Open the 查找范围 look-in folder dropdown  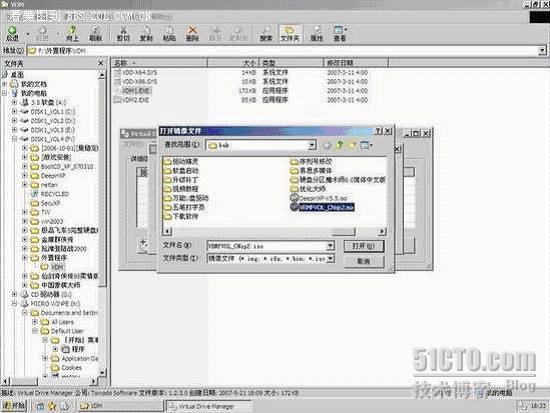click(311, 145)
